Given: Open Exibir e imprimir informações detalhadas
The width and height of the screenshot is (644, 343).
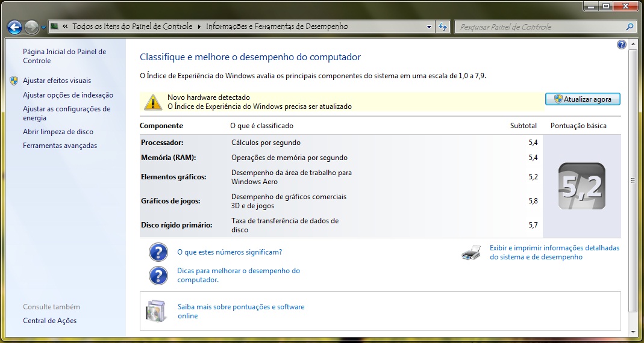Looking at the screenshot, I should click(554, 253).
